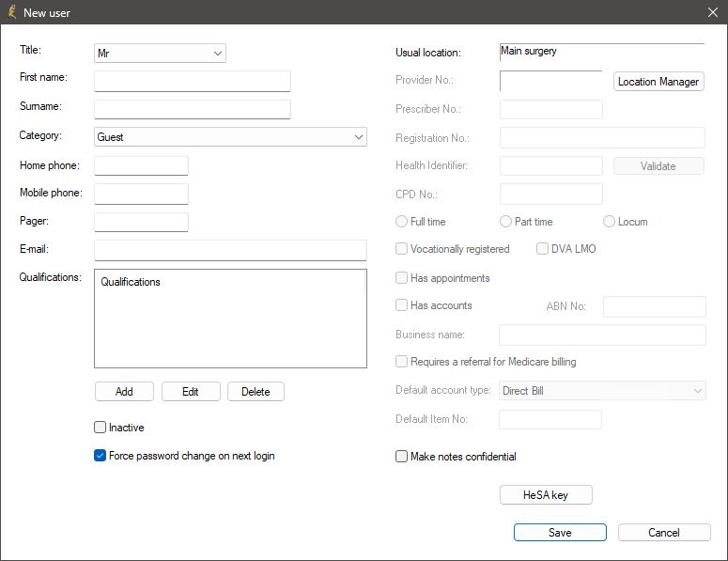This screenshot has width=728, height=561.
Task: Open the Title dropdown showing Mr
Action: pyautogui.click(x=160, y=54)
